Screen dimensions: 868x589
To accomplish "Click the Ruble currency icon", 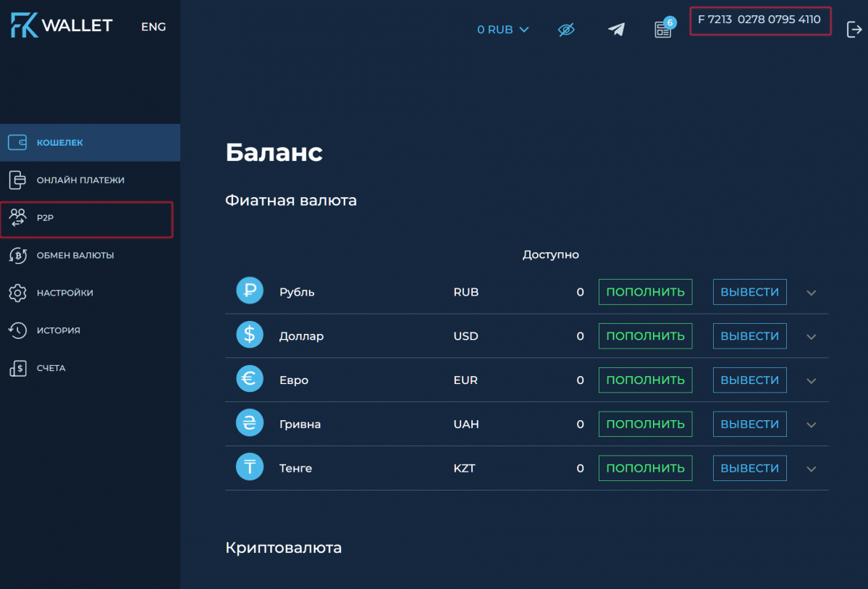I will point(250,292).
